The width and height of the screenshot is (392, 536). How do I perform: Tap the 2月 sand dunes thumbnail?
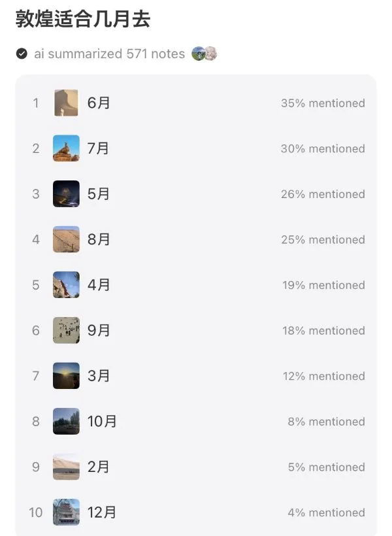pos(66,467)
